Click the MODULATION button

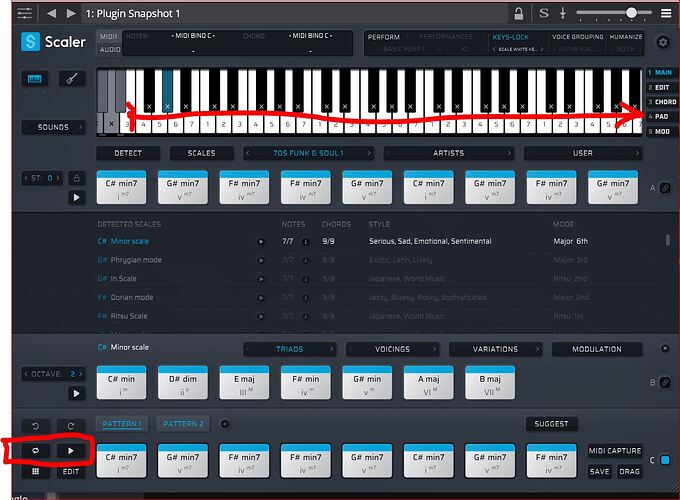pos(597,349)
